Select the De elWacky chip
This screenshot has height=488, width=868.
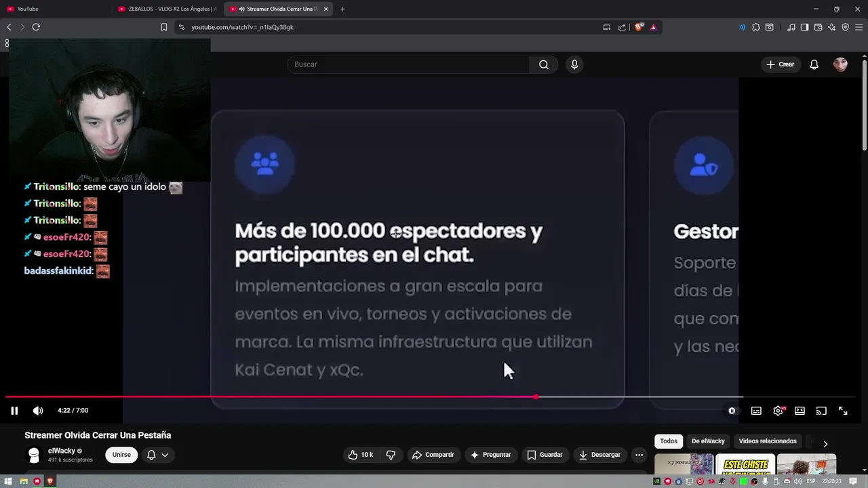[708, 441]
